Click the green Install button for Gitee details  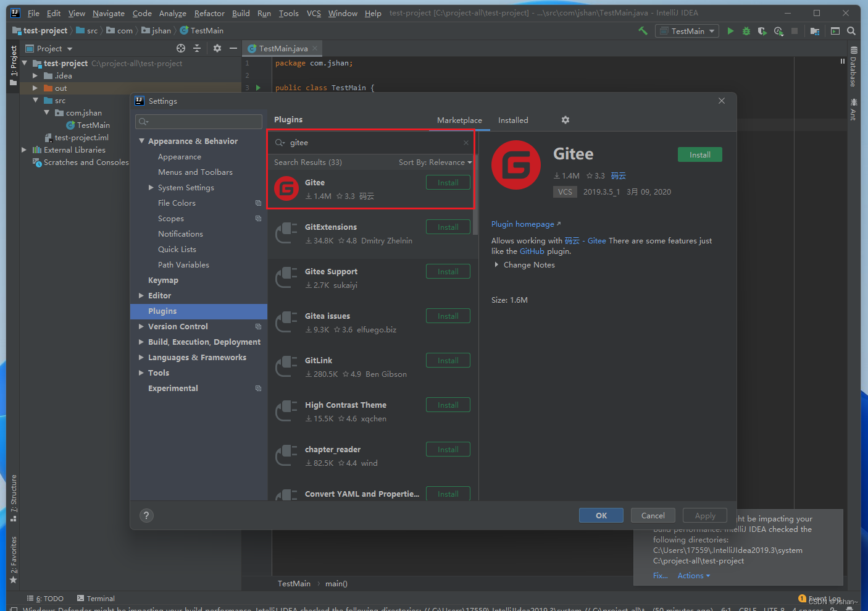699,154
